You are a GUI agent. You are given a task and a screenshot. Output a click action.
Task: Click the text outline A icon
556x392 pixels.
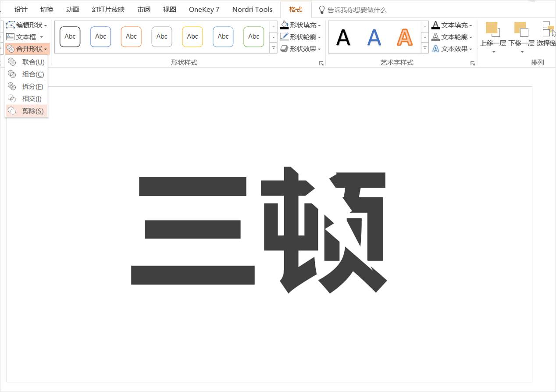pyautogui.click(x=435, y=37)
